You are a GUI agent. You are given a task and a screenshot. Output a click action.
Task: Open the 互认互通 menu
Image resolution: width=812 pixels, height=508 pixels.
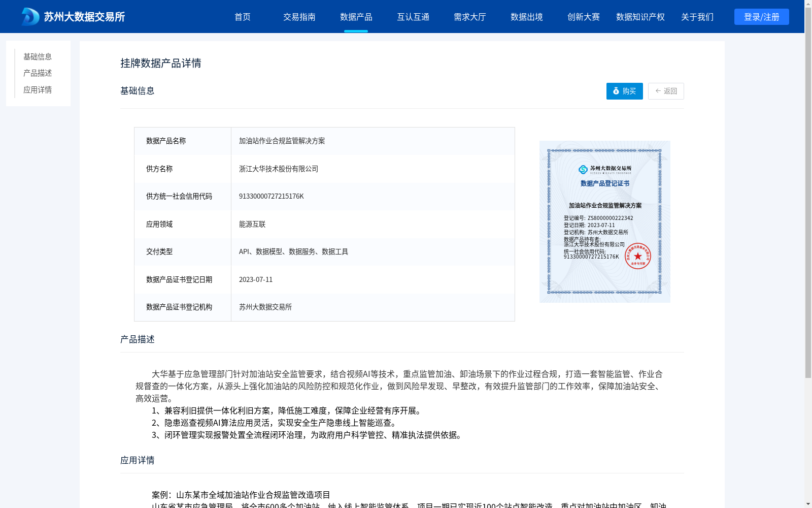pos(413,17)
